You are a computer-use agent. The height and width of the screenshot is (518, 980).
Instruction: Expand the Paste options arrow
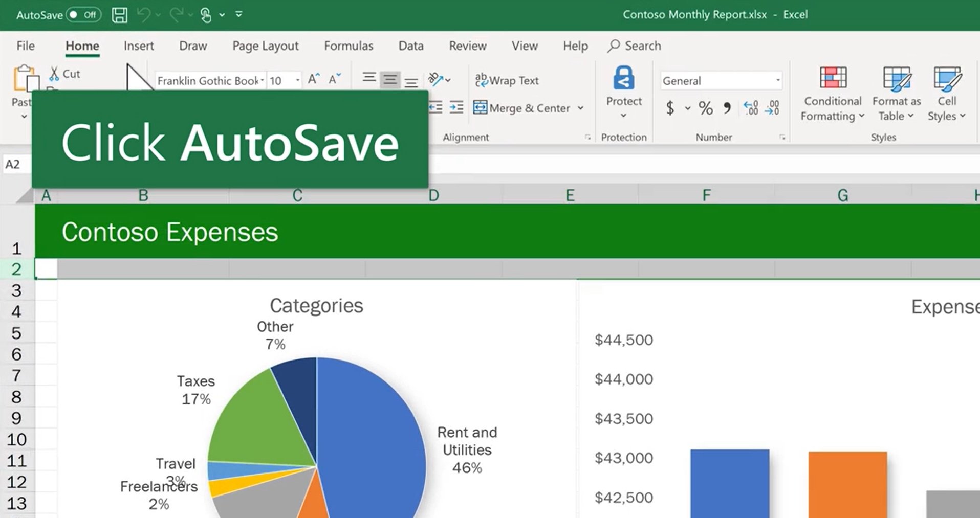tap(24, 117)
